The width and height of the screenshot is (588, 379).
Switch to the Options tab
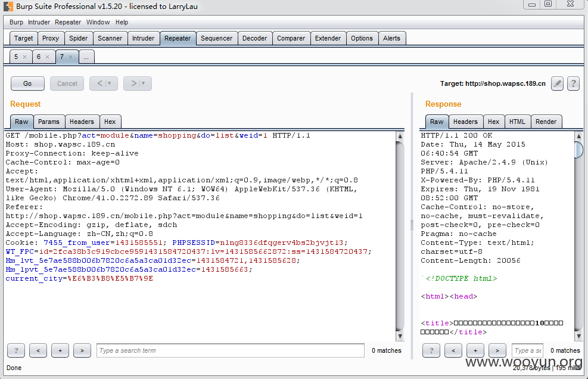tap(362, 38)
